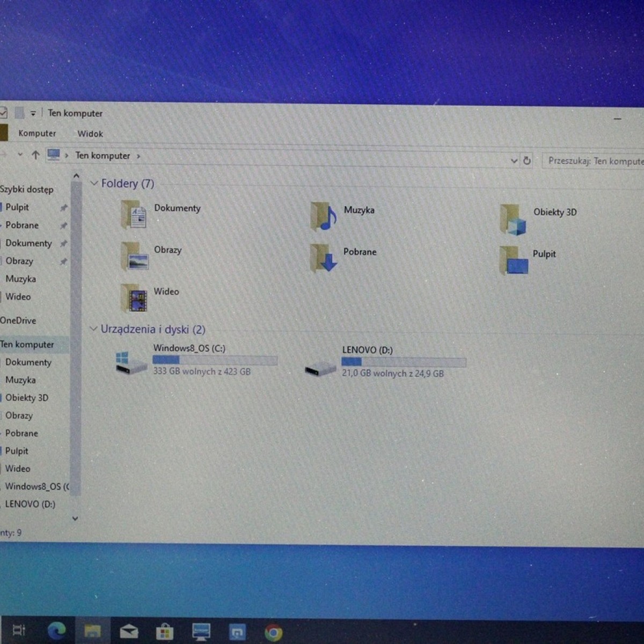The width and height of the screenshot is (644, 644).
Task: Open the Wideo folder icon
Action: tap(134, 298)
